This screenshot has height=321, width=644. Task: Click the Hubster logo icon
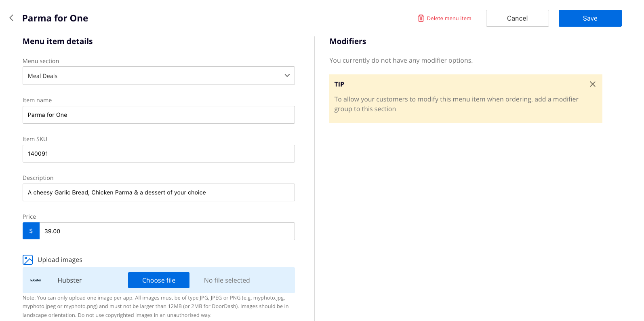[36, 280]
